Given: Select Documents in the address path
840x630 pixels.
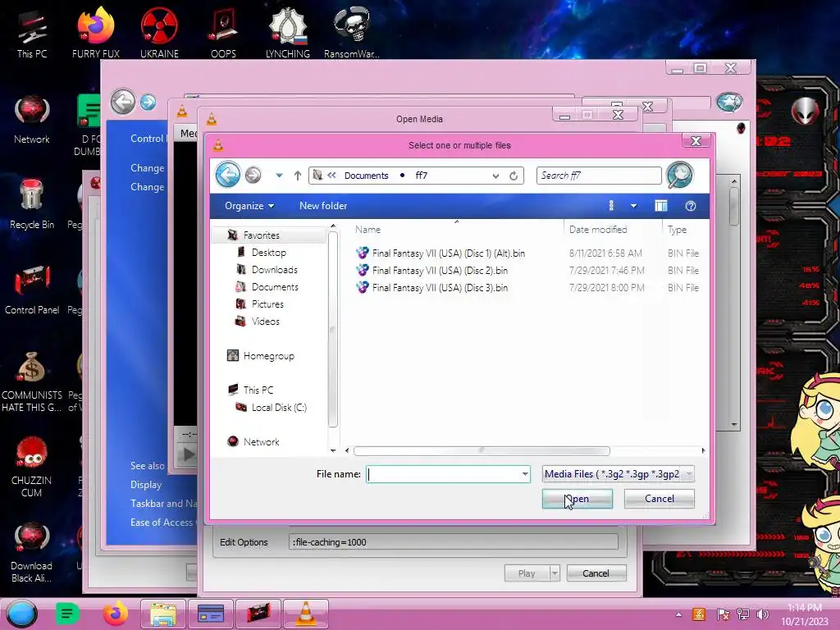Looking at the screenshot, I should click(366, 176).
